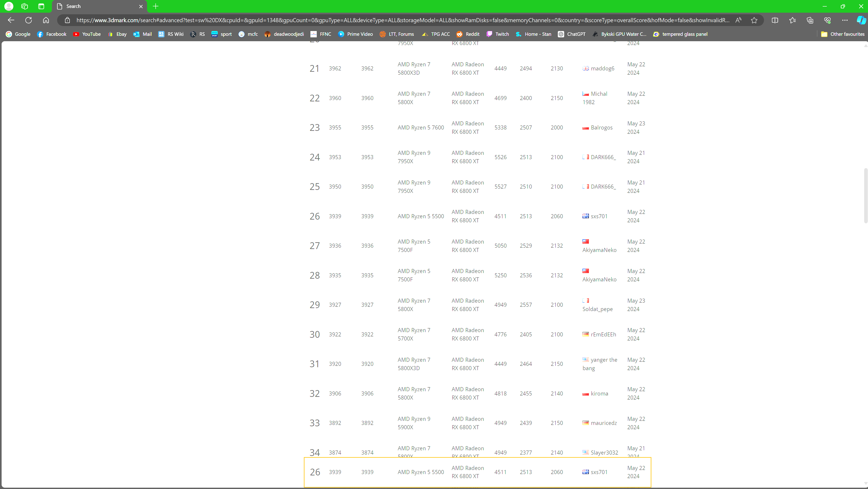Open mauricedz user link
The width and height of the screenshot is (868, 489).
[x=604, y=423]
